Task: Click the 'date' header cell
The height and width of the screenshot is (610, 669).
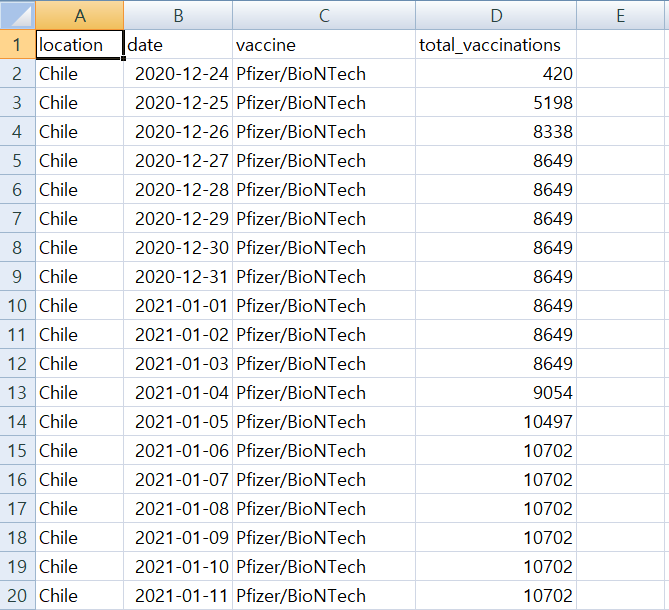Action: point(178,44)
